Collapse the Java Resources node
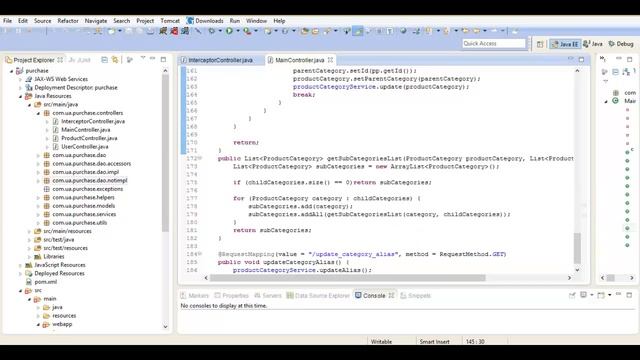 pyautogui.click(x=20, y=96)
